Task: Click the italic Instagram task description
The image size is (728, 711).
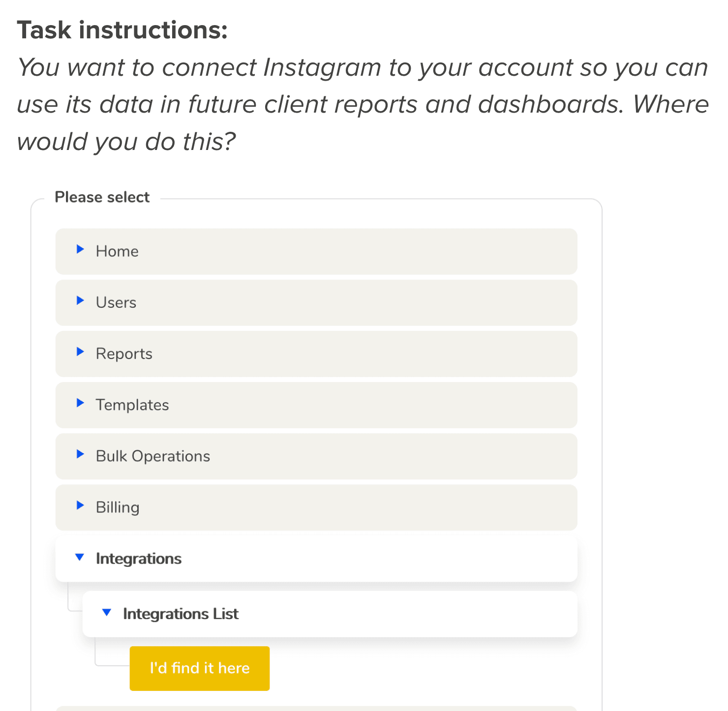Action: pyautogui.click(x=363, y=104)
